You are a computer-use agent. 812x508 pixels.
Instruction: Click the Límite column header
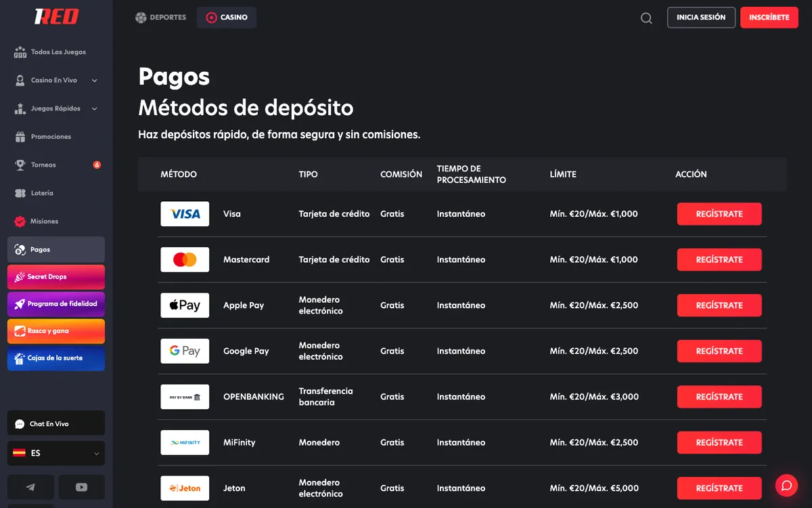tap(563, 175)
